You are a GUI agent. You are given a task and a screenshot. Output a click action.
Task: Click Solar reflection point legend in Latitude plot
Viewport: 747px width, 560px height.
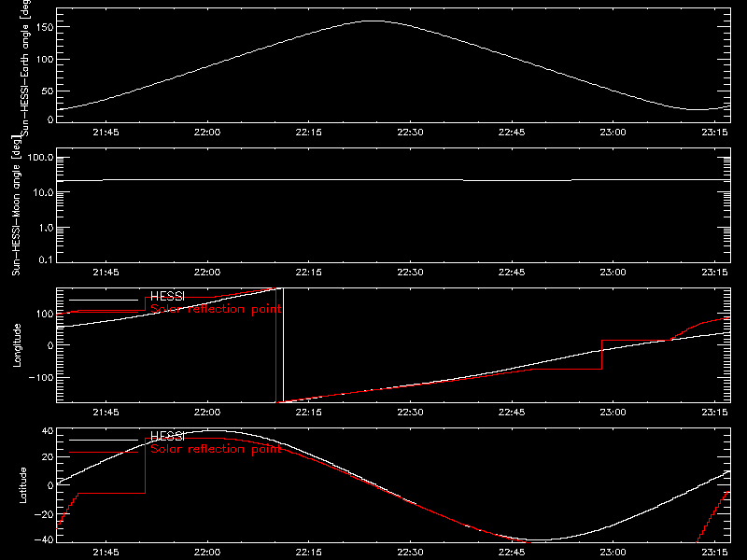pos(216,450)
